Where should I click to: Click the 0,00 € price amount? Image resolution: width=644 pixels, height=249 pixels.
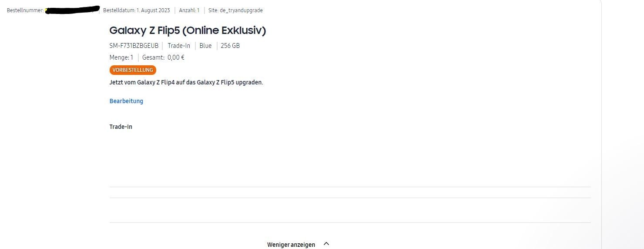[176, 57]
